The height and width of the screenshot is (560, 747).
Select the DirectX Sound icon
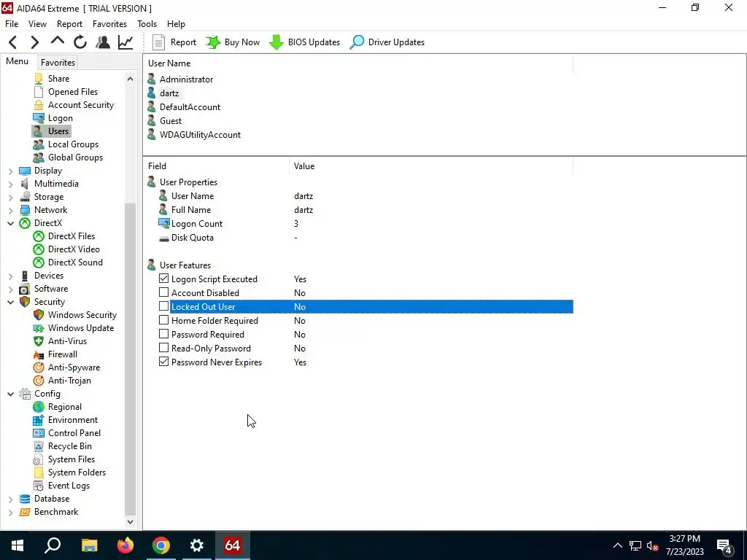tap(39, 262)
